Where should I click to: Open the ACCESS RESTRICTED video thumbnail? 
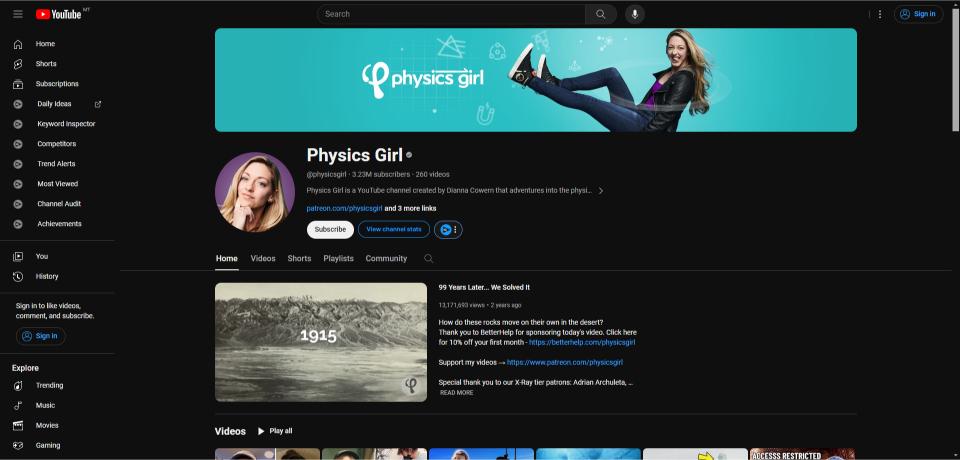tap(802, 454)
